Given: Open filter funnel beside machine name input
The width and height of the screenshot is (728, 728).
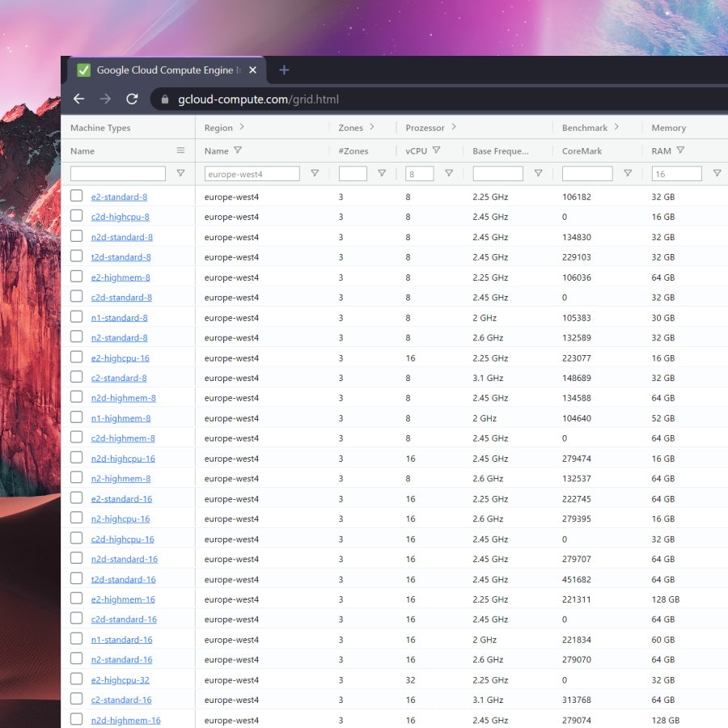Looking at the screenshot, I should tap(180, 173).
